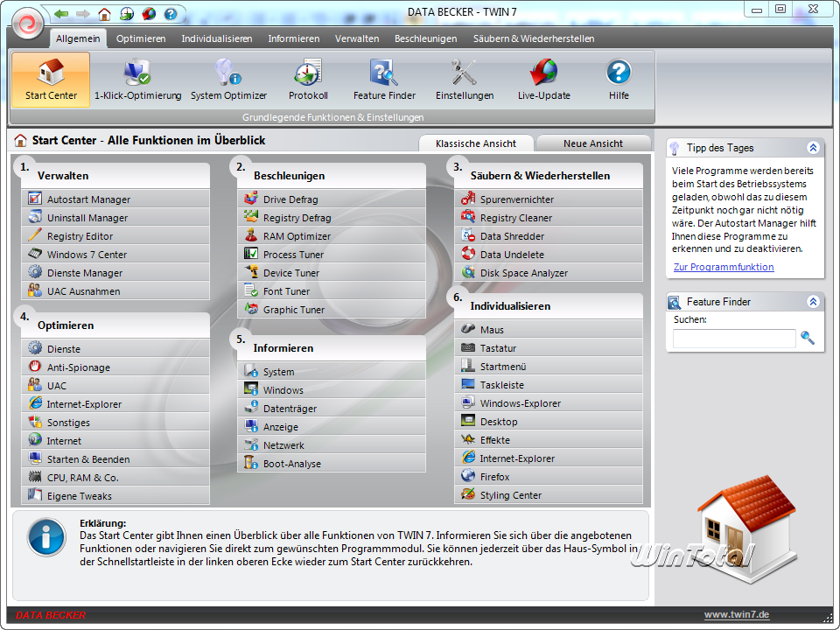The width and height of the screenshot is (840, 630).
Task: Open Styling Center
Action: pyautogui.click(x=549, y=494)
